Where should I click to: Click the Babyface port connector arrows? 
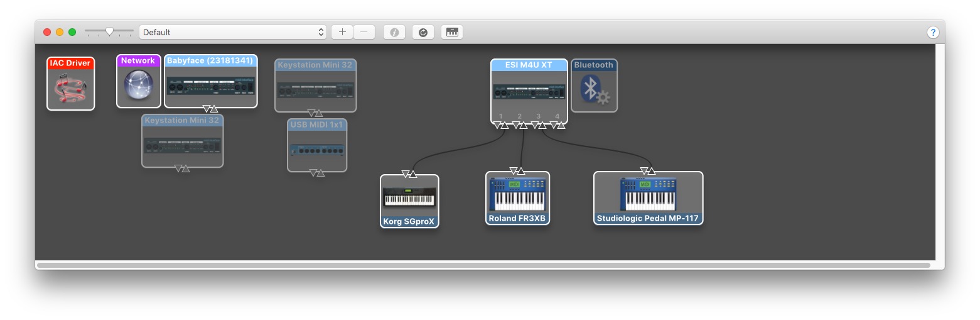coord(210,109)
